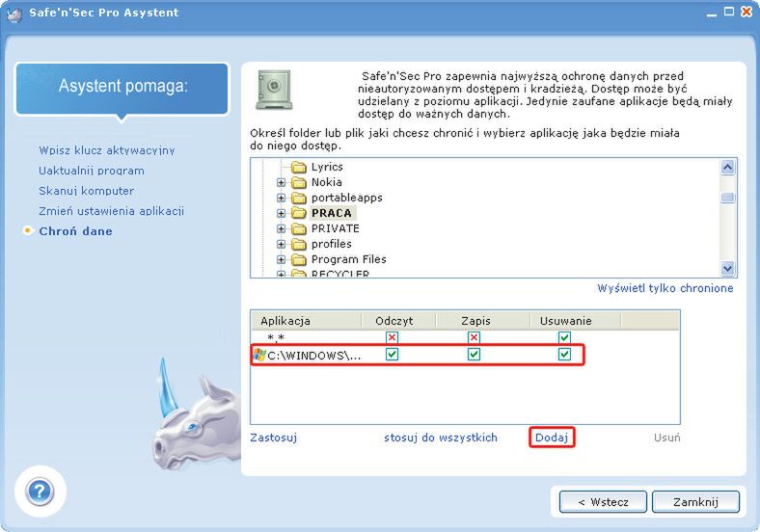
Task: Expand the Program Files folder node
Action: pyautogui.click(x=281, y=259)
